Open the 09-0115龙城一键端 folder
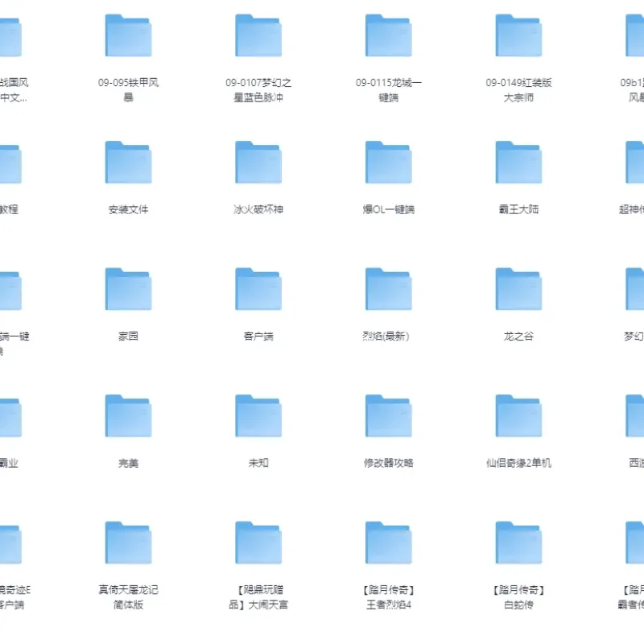Viewport: 644px width, 644px height. (389, 35)
